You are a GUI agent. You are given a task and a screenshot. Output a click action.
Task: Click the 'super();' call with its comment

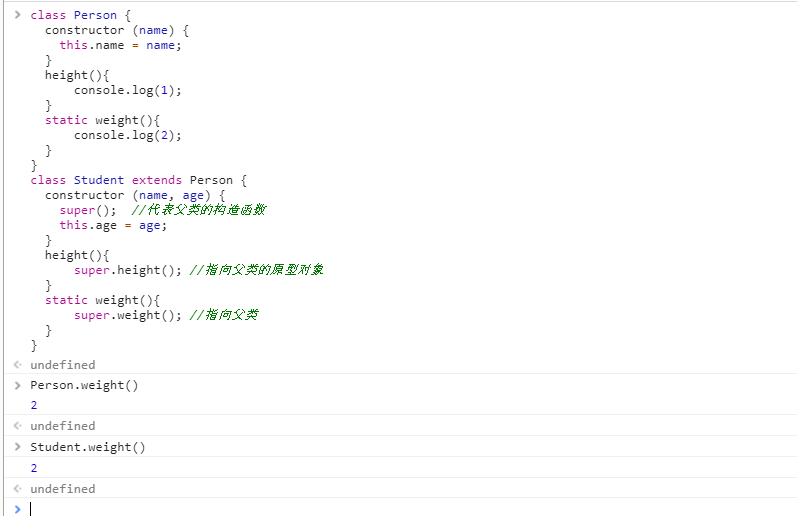163,210
